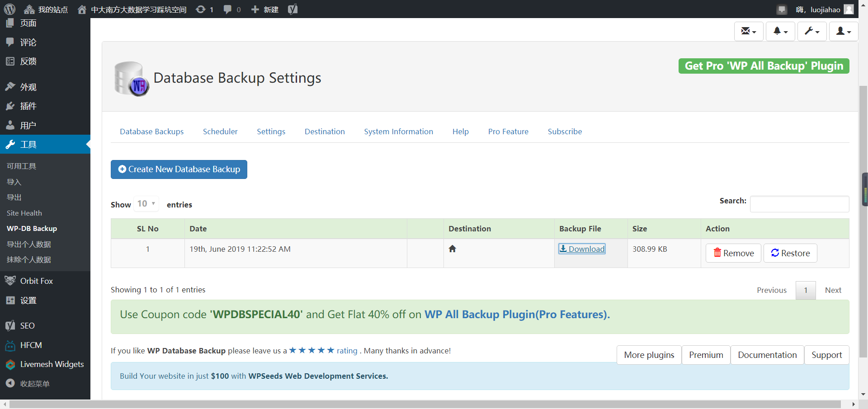Screen dimensions: 868x409
Task: Click the star rating link
Action: [323, 351]
